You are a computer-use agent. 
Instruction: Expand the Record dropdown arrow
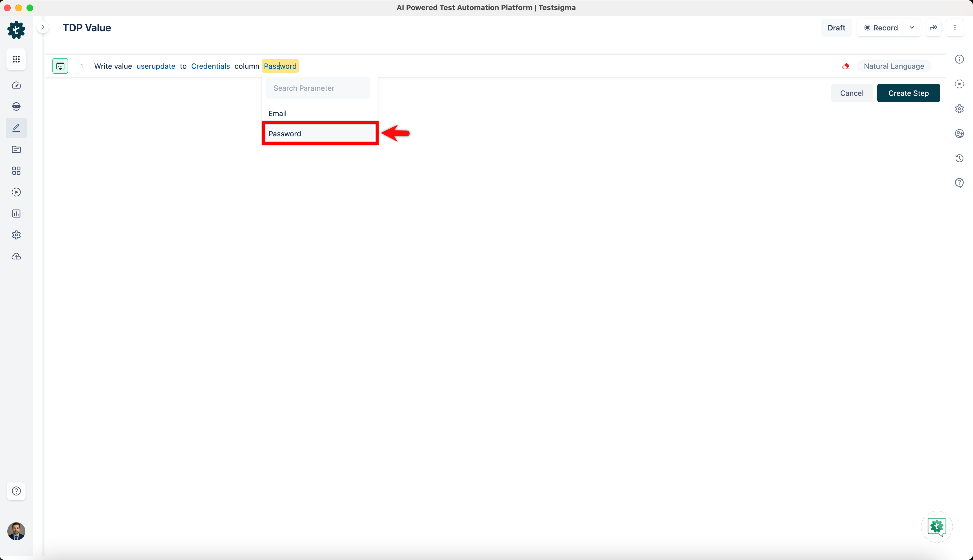coord(912,28)
